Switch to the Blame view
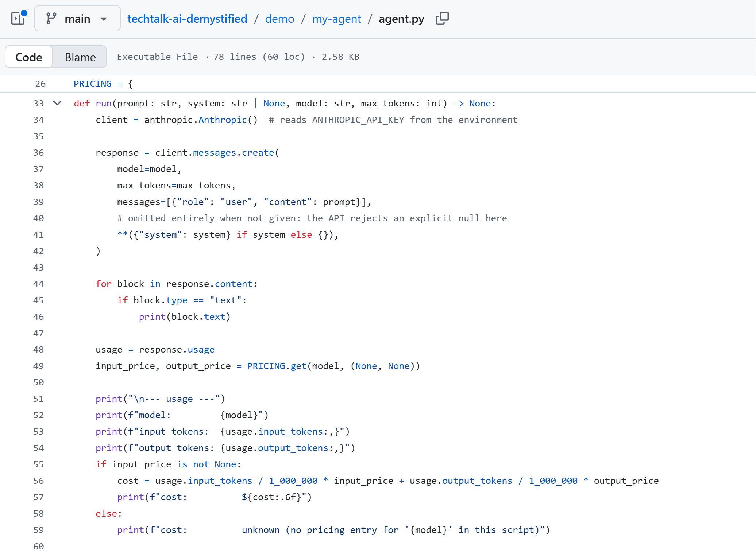Screen dimensions: 756x552 pyautogui.click(x=80, y=57)
